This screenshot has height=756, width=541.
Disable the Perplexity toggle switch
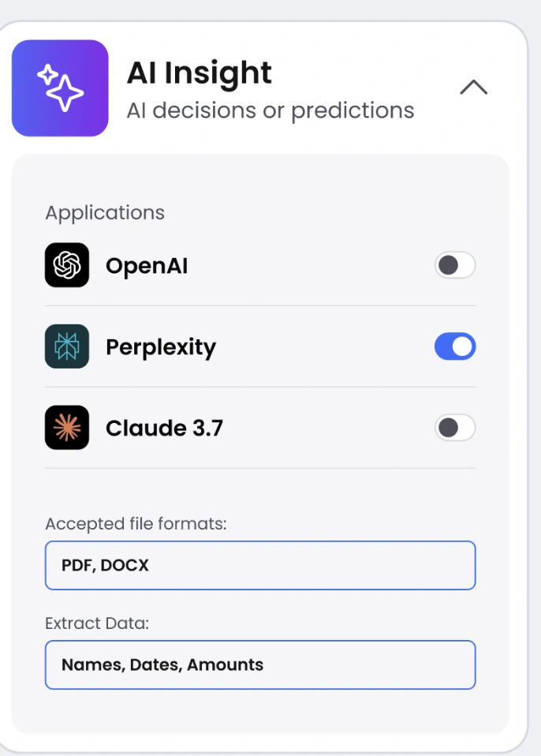point(455,346)
